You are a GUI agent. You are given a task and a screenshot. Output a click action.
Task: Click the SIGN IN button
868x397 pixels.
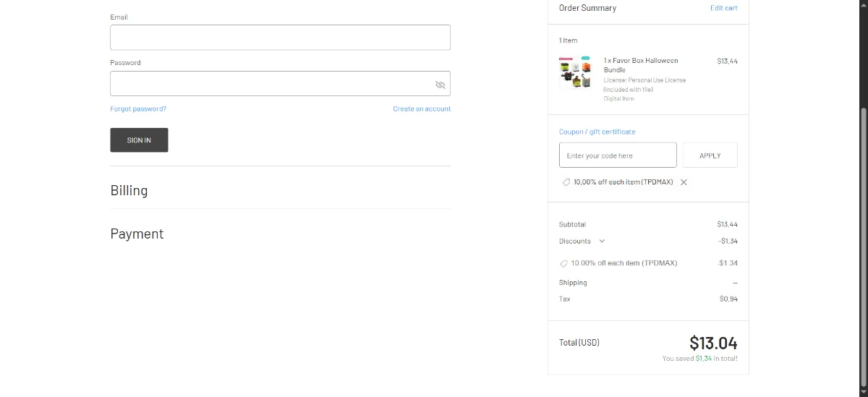(139, 140)
